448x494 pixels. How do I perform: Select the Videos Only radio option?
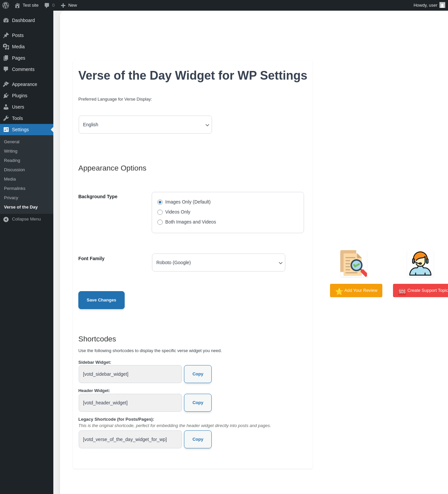tap(160, 212)
